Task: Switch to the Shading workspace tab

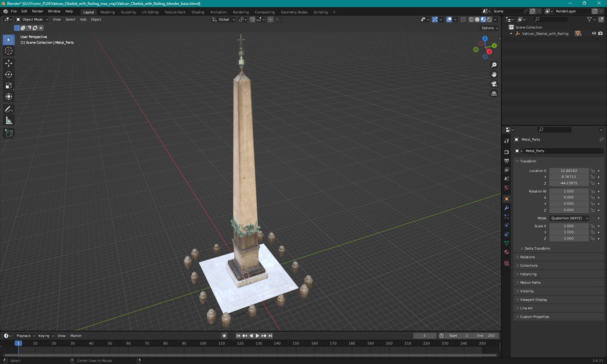Action: (x=198, y=12)
